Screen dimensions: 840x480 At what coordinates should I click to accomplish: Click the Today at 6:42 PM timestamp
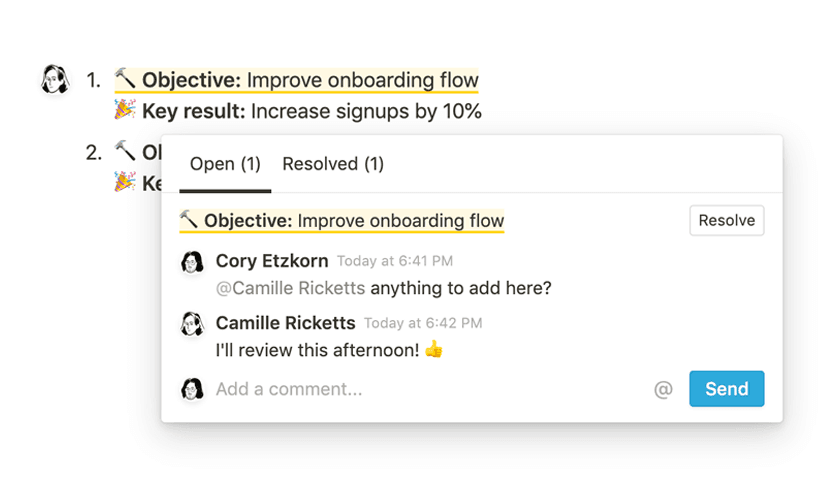423,324
